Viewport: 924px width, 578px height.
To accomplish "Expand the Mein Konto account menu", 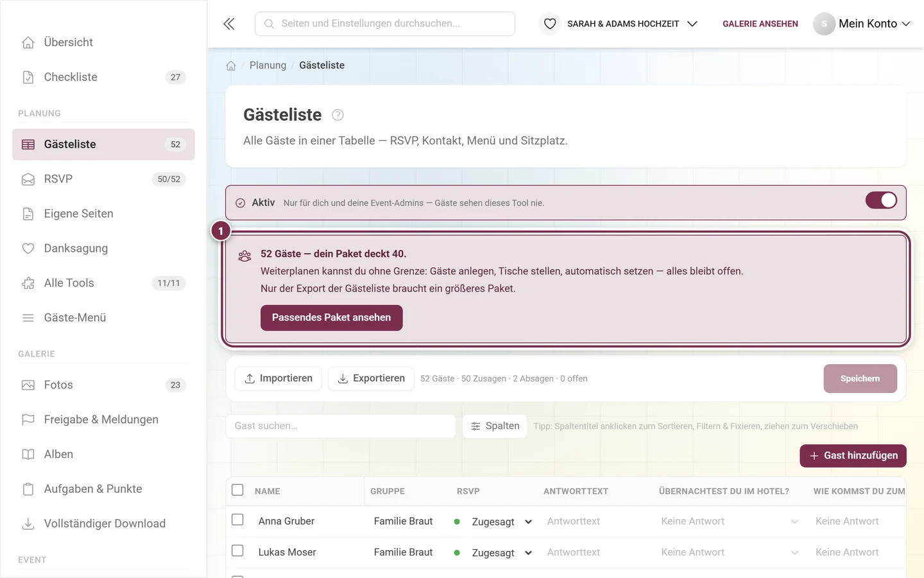I will [x=862, y=24].
